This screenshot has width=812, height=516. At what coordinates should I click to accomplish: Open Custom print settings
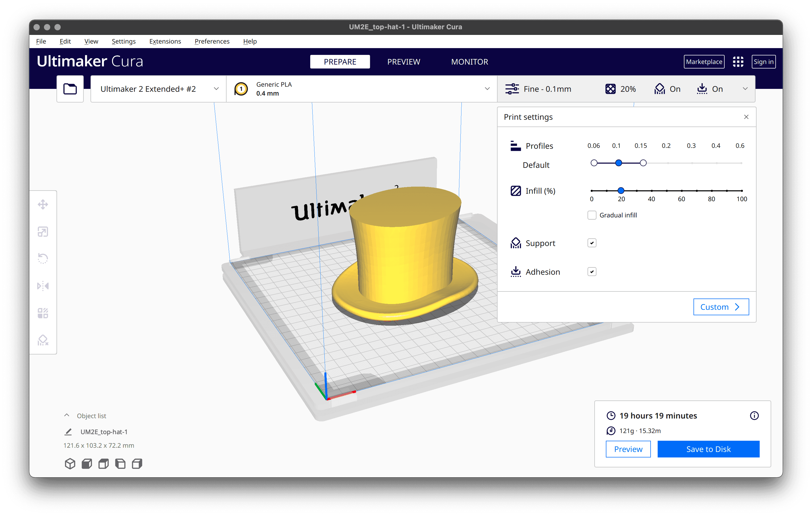click(x=721, y=307)
